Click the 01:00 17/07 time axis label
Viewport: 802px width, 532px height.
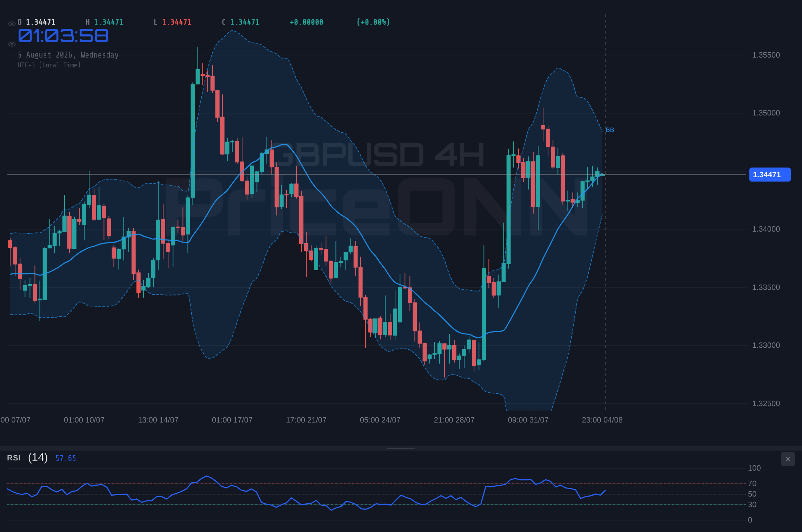click(232, 420)
